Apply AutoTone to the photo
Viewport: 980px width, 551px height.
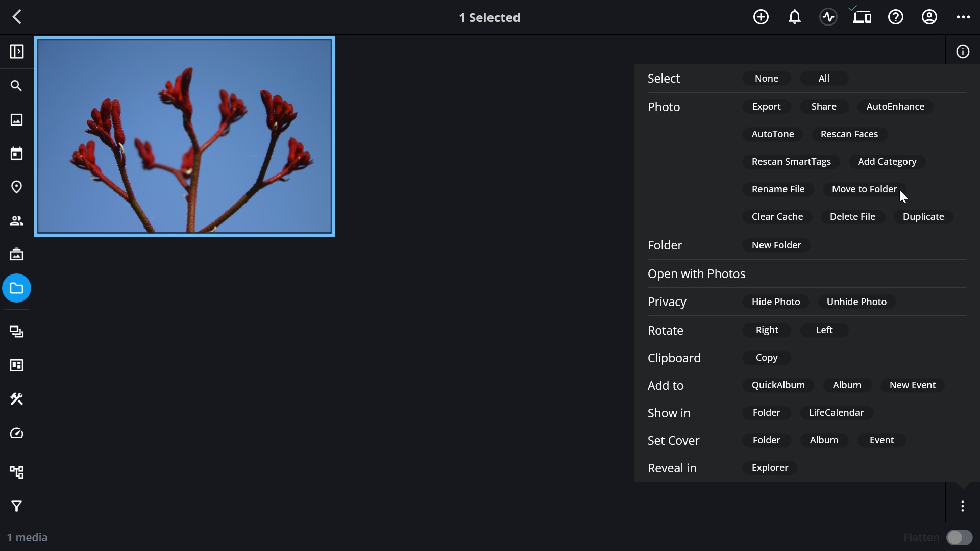point(773,134)
